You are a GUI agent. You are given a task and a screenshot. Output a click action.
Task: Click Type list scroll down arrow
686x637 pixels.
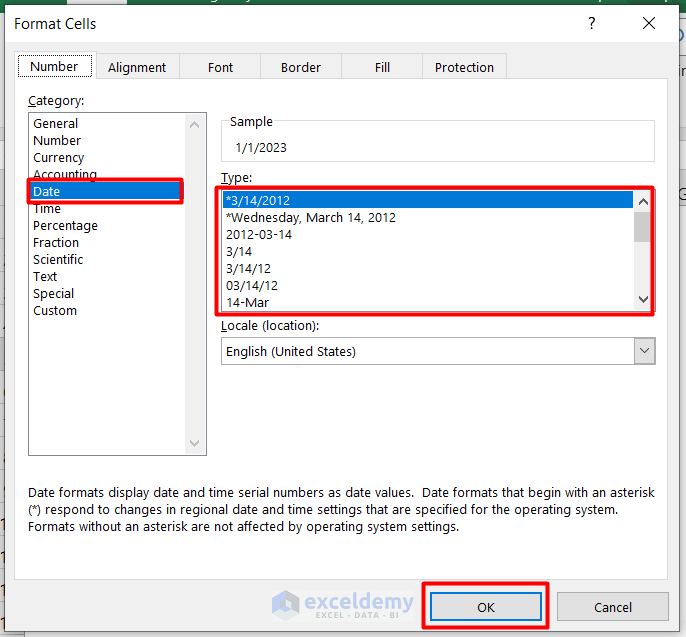pyautogui.click(x=643, y=299)
